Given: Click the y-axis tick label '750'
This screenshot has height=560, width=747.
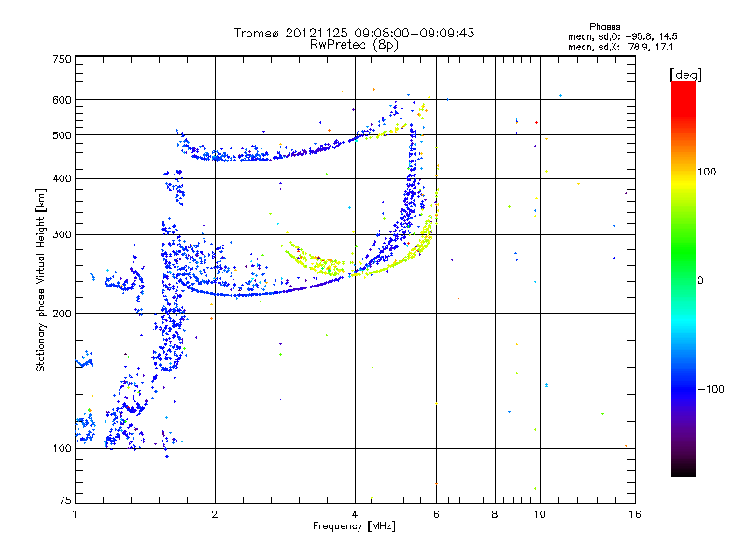Looking at the screenshot, I should (x=62, y=59).
